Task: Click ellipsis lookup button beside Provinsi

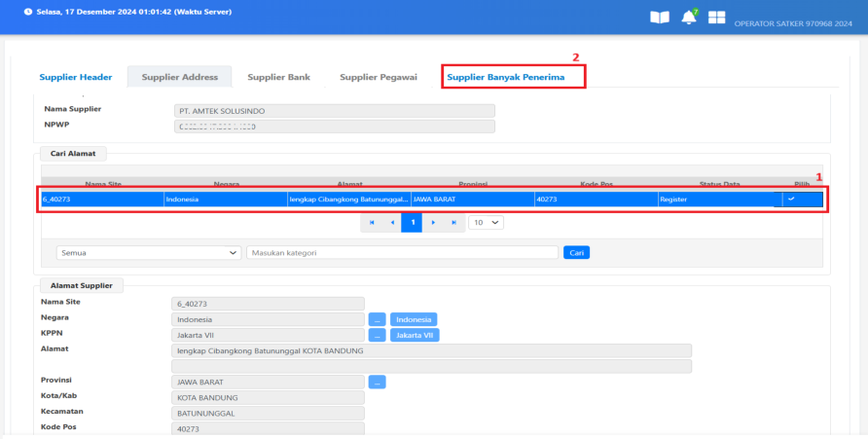Action: point(377,382)
